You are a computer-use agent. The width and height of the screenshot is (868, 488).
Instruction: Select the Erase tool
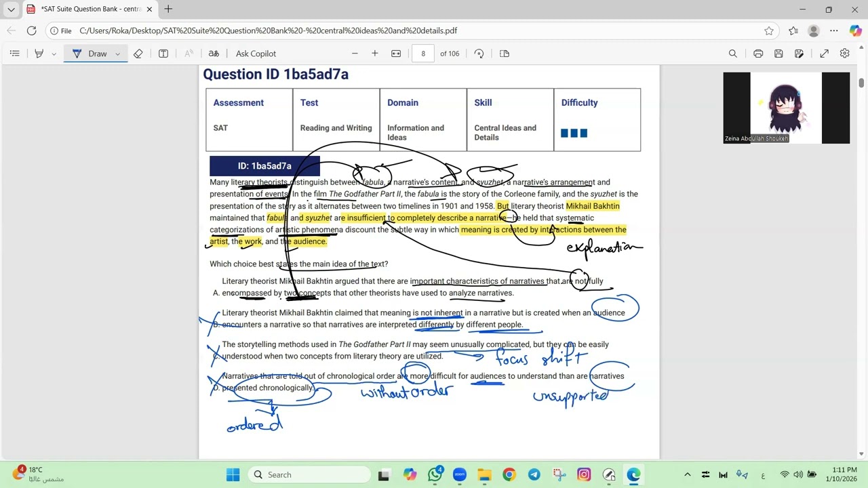[x=138, y=54]
